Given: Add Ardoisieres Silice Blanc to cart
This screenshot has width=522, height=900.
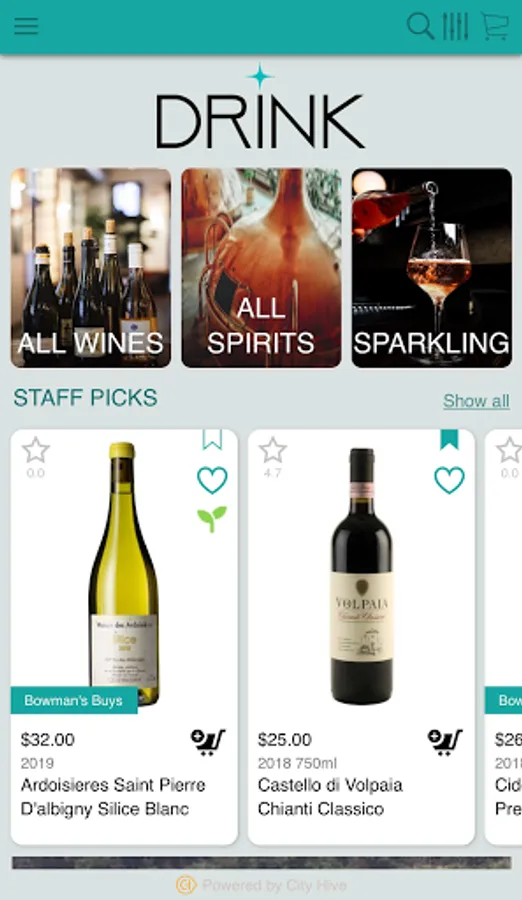Looking at the screenshot, I should point(207,742).
